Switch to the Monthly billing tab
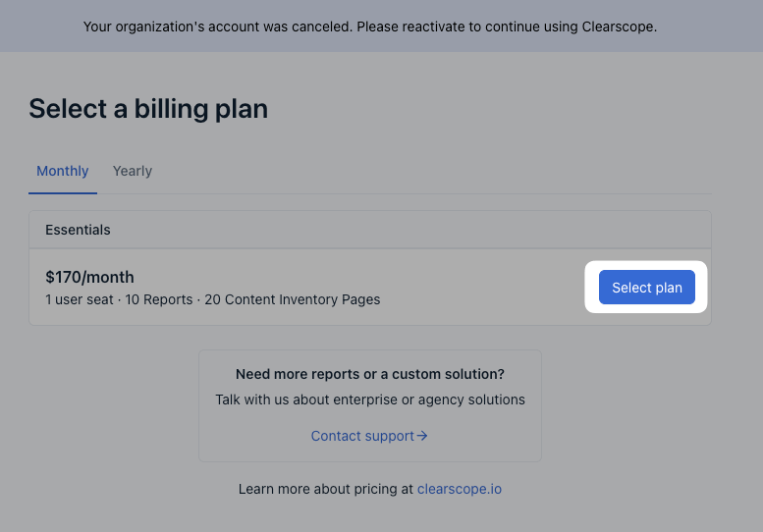The width and height of the screenshot is (763, 532). 63,171
